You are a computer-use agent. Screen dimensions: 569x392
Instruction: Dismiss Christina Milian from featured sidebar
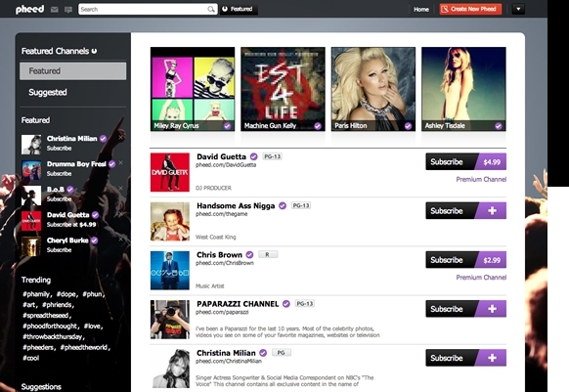[121, 137]
